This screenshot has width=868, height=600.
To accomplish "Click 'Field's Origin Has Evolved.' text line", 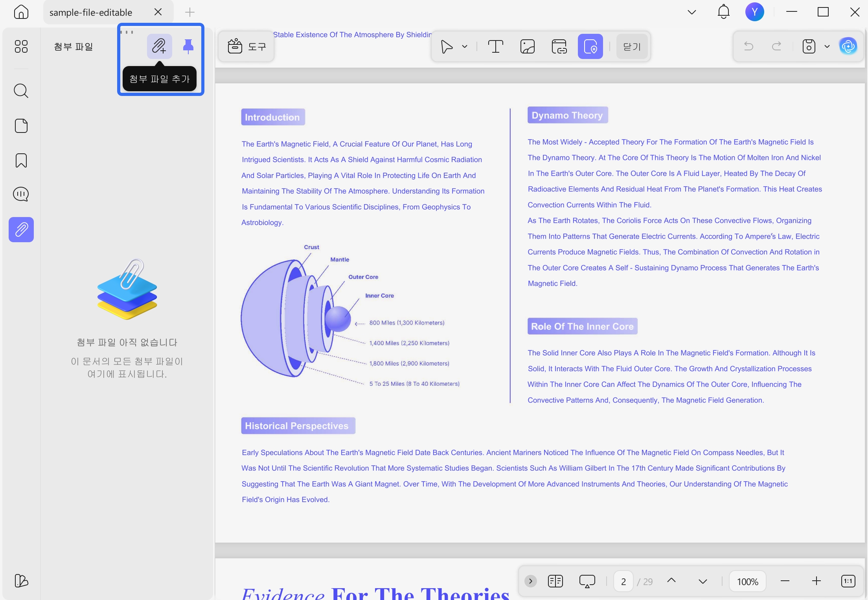I will click(x=286, y=500).
